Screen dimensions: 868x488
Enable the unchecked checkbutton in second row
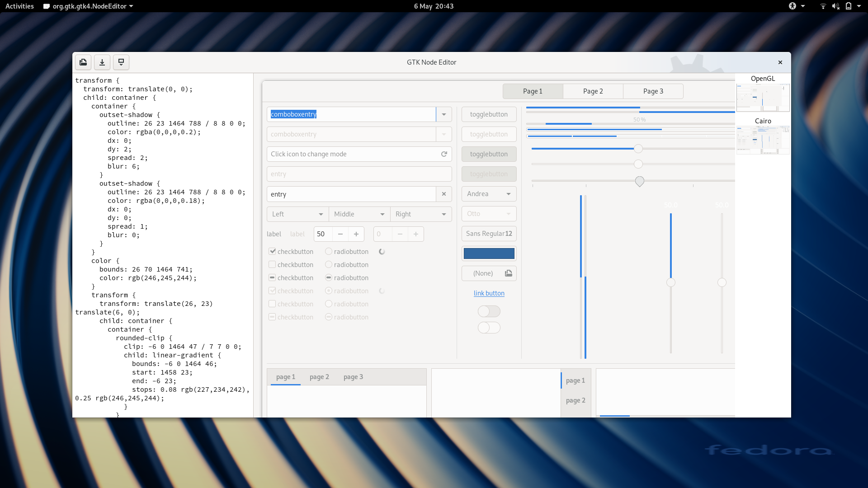272,264
